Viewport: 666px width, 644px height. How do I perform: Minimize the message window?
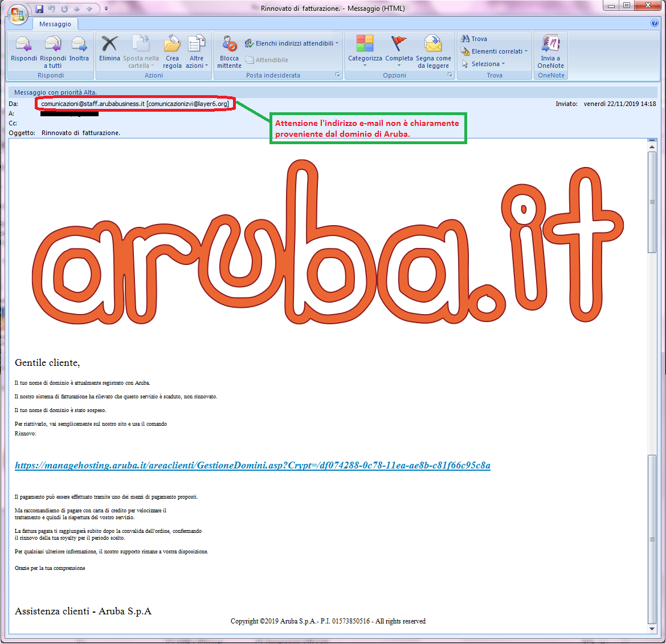pyautogui.click(x=611, y=6)
